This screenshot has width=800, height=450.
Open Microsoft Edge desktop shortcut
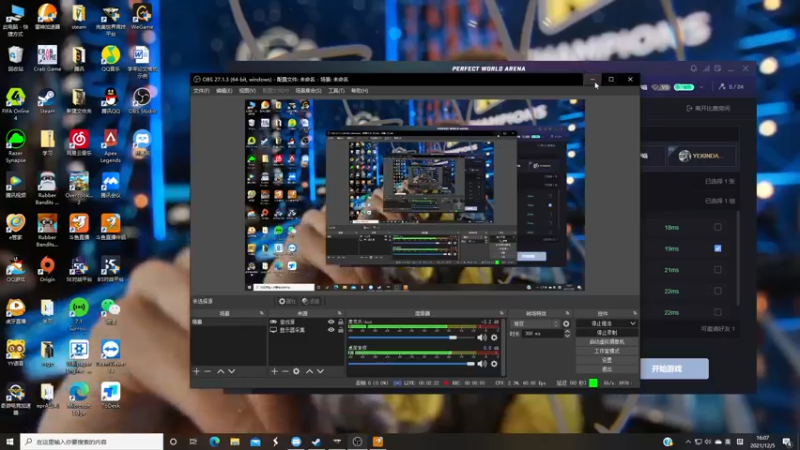(79, 399)
